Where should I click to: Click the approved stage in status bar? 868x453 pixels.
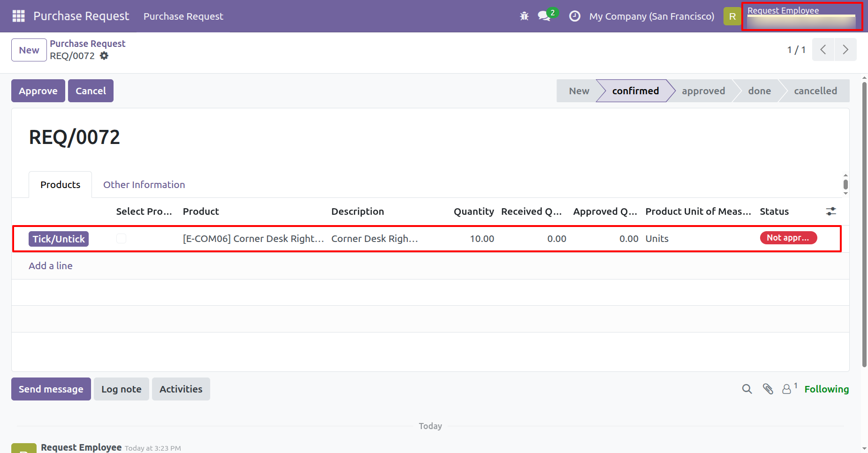point(703,91)
